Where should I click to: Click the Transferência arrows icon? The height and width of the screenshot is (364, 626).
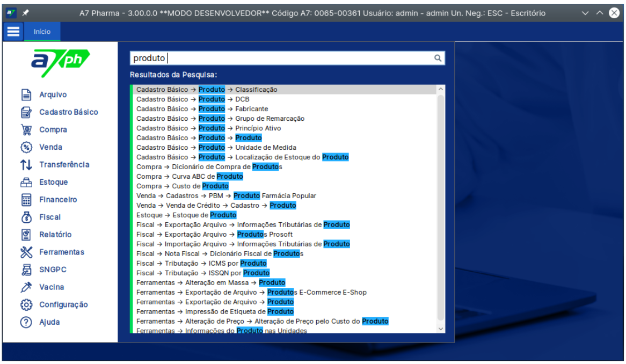pos(26,164)
